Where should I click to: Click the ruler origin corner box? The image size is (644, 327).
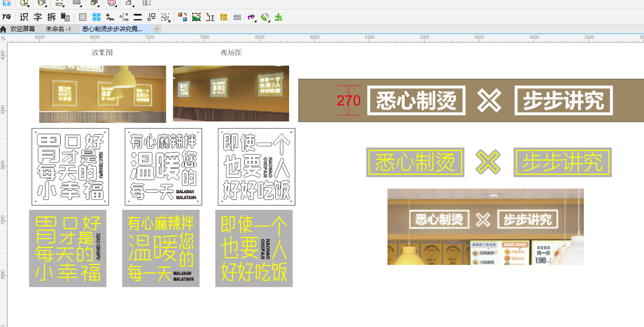click(3, 37)
